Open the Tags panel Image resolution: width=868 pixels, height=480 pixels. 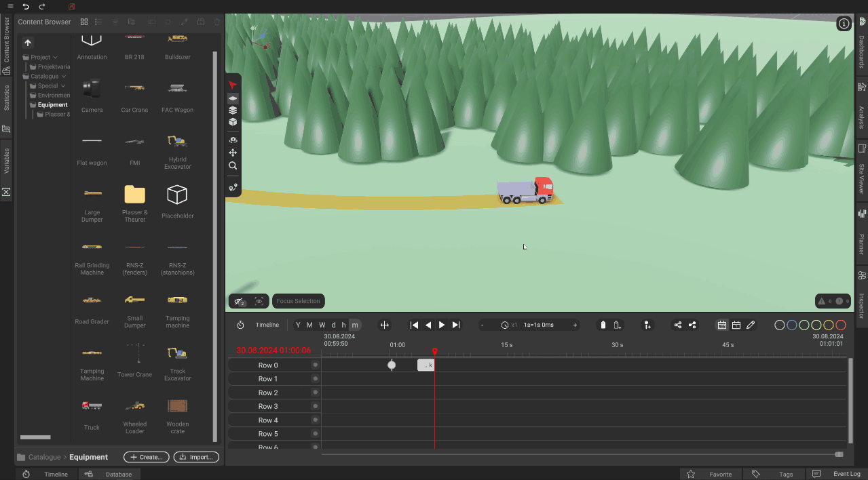[775, 474]
